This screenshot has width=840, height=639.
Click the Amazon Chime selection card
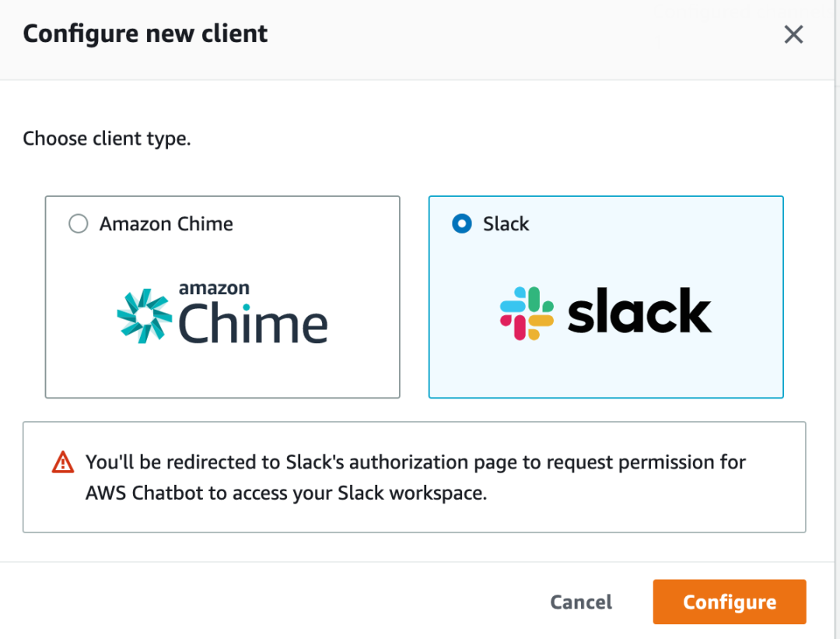222,297
